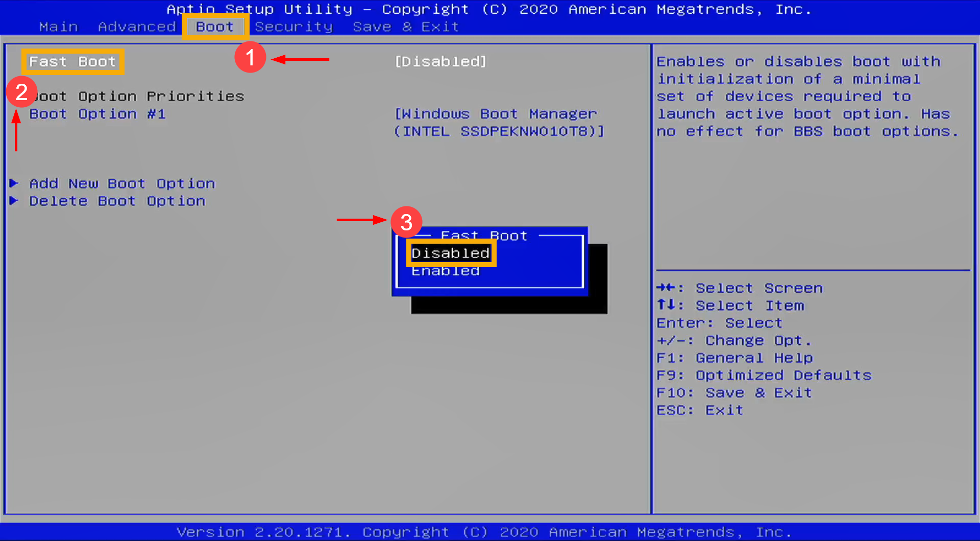The height and width of the screenshot is (541, 980).
Task: Open the Main menu tab
Action: (x=58, y=27)
